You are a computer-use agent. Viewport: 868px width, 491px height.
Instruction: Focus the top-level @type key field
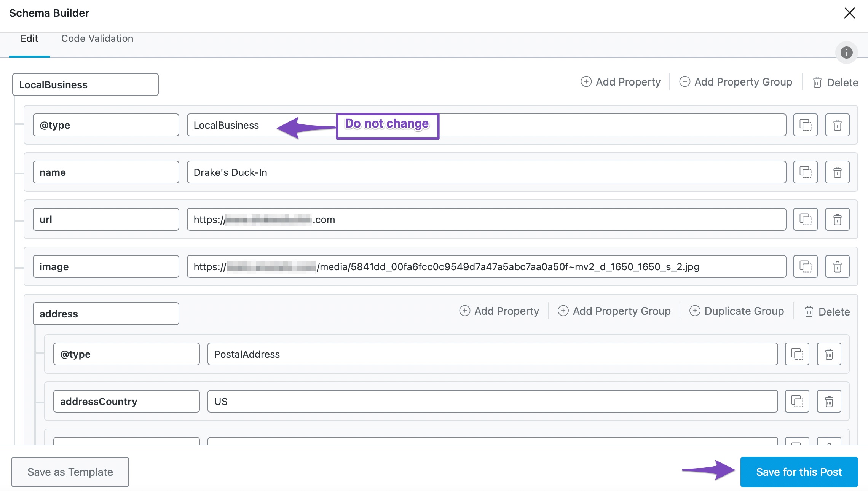[106, 125]
